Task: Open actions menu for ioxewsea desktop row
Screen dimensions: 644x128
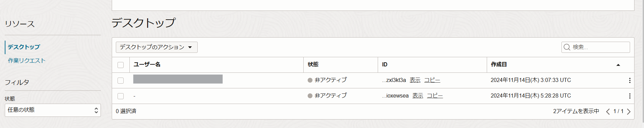Action: 629,96
